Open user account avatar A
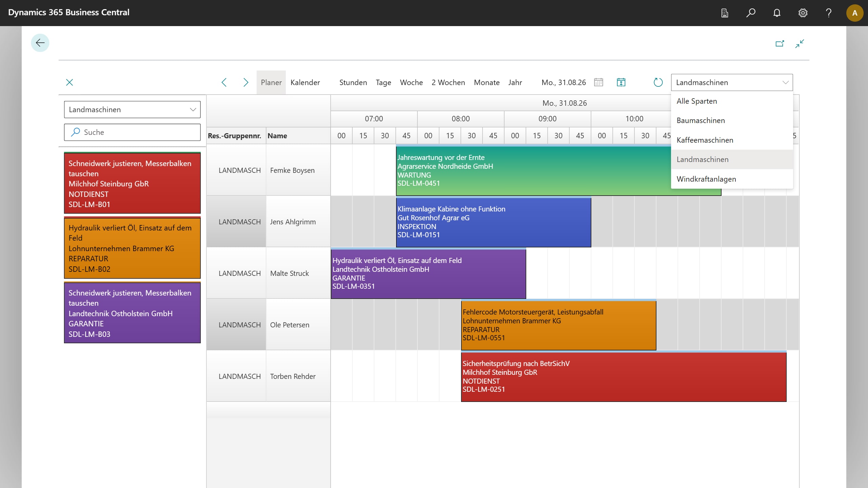 coord(855,13)
